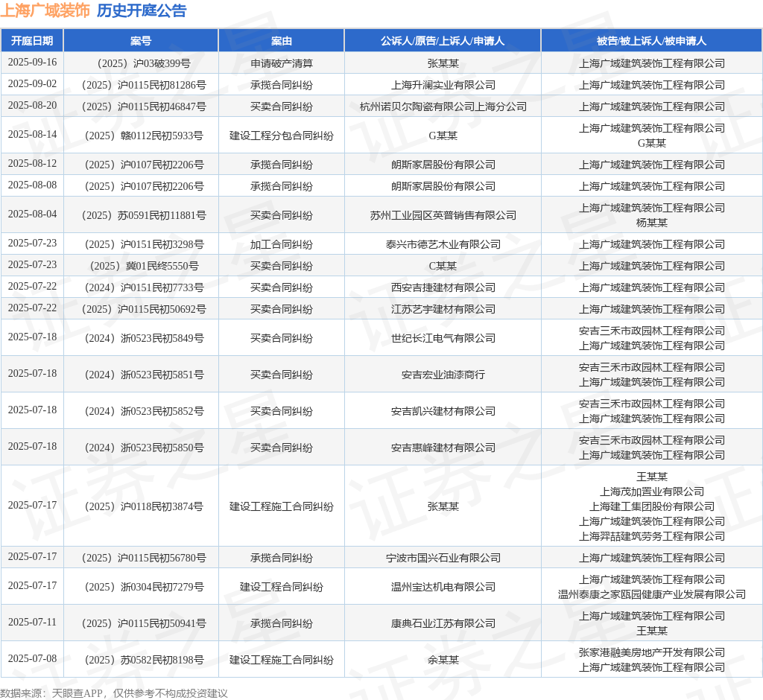Click plaintiff 安吉凯兴建材有限公司
The width and height of the screenshot is (763, 700).
pos(443,411)
